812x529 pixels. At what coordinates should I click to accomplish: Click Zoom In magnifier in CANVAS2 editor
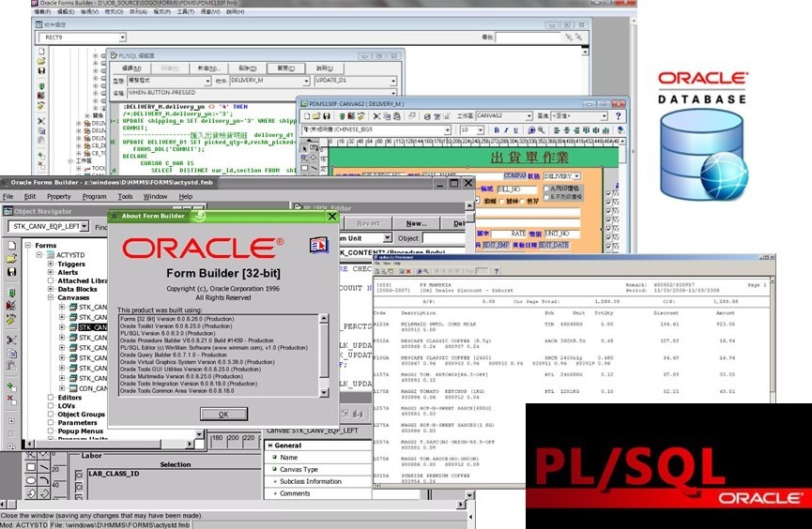click(531, 130)
